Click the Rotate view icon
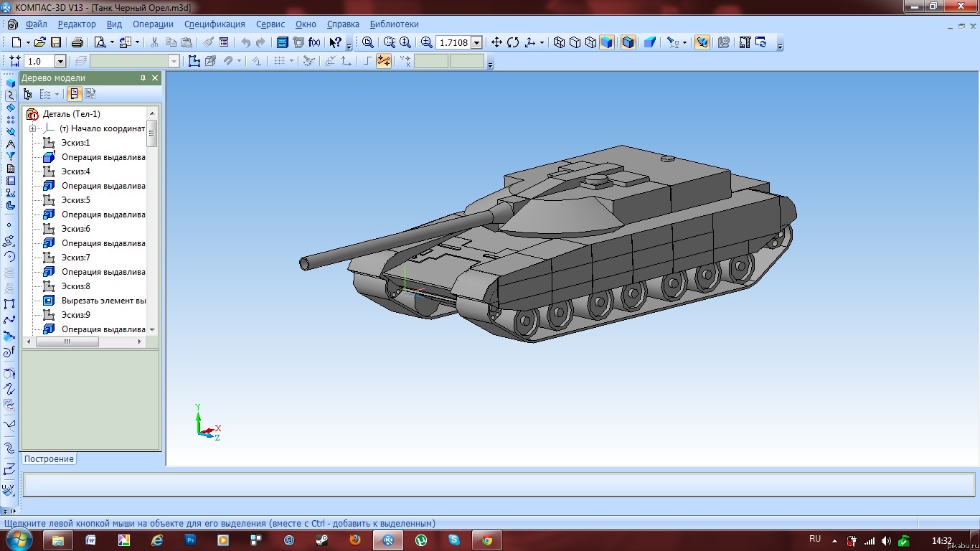 point(513,42)
